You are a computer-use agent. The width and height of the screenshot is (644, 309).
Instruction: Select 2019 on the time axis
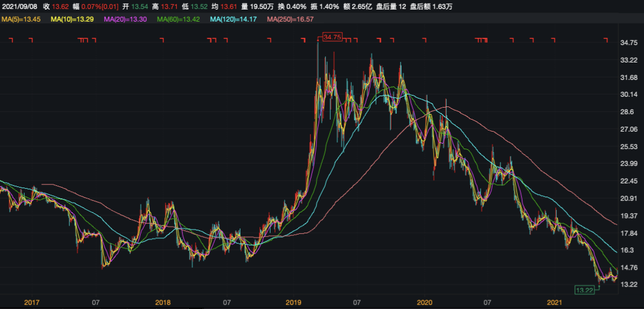293,302
